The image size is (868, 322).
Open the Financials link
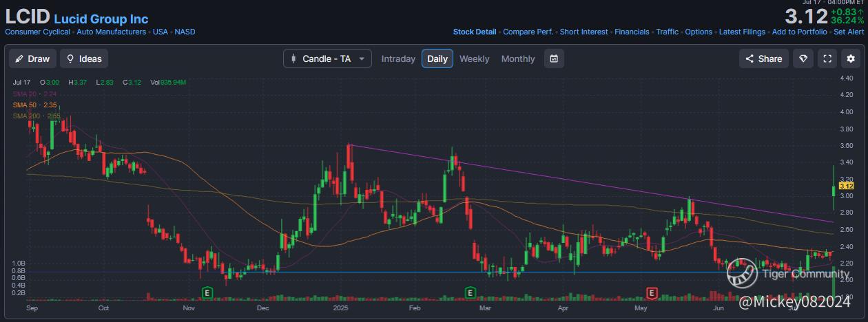pyautogui.click(x=632, y=32)
